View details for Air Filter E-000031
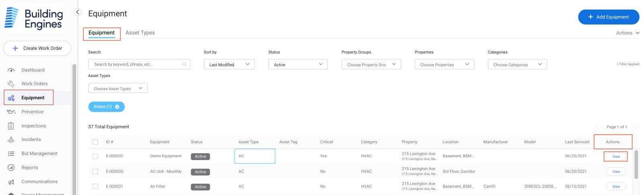This screenshot has height=195, width=644. click(616, 187)
